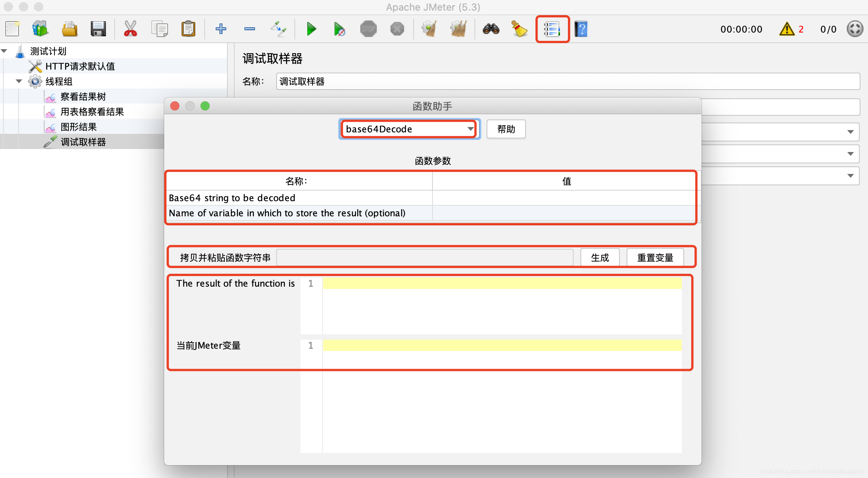The width and height of the screenshot is (868, 478).
Task: Collapse the 线程组 tree node
Action: (19, 81)
